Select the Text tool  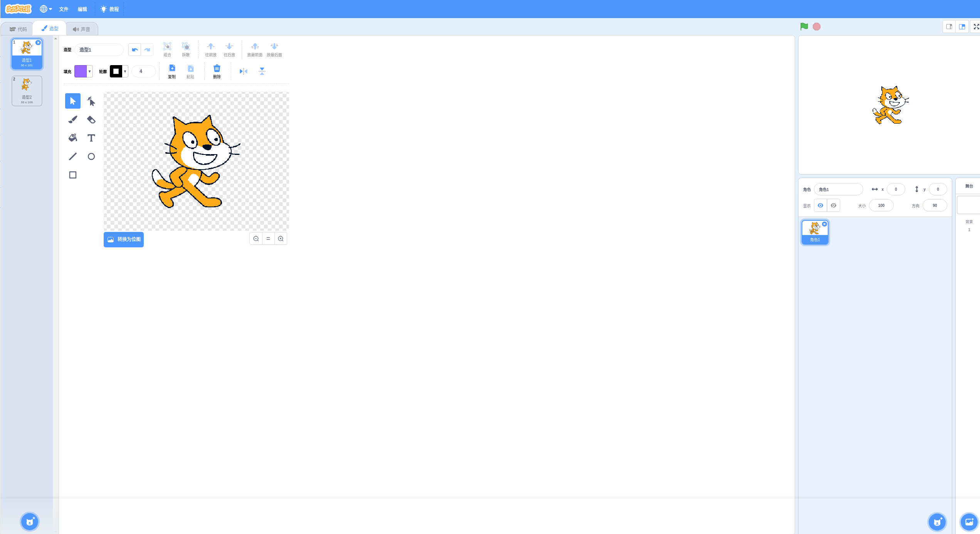[x=91, y=138]
